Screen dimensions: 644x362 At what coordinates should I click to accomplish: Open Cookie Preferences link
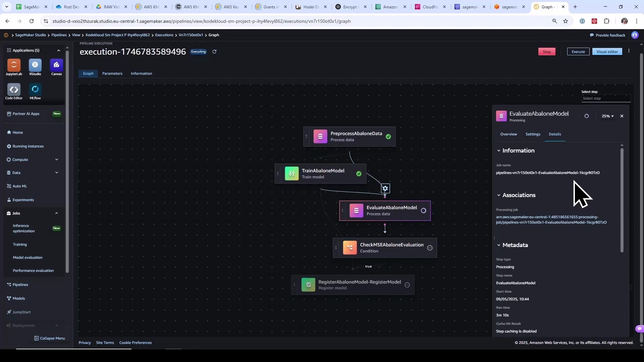tap(136, 343)
